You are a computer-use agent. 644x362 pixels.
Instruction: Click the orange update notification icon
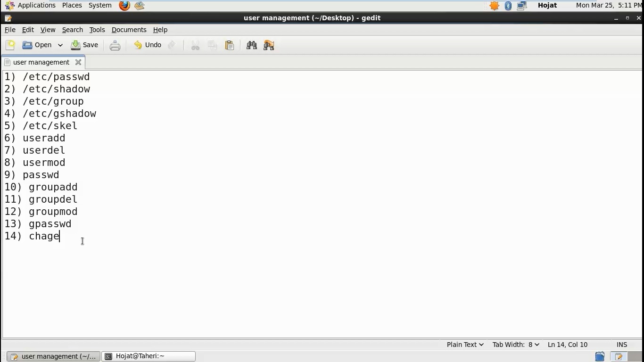(495, 6)
